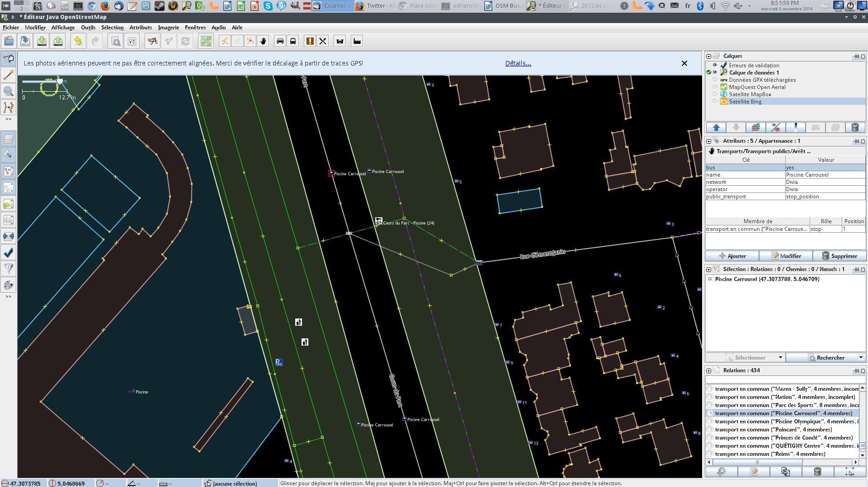Open the Fenêtres menu

tap(195, 28)
